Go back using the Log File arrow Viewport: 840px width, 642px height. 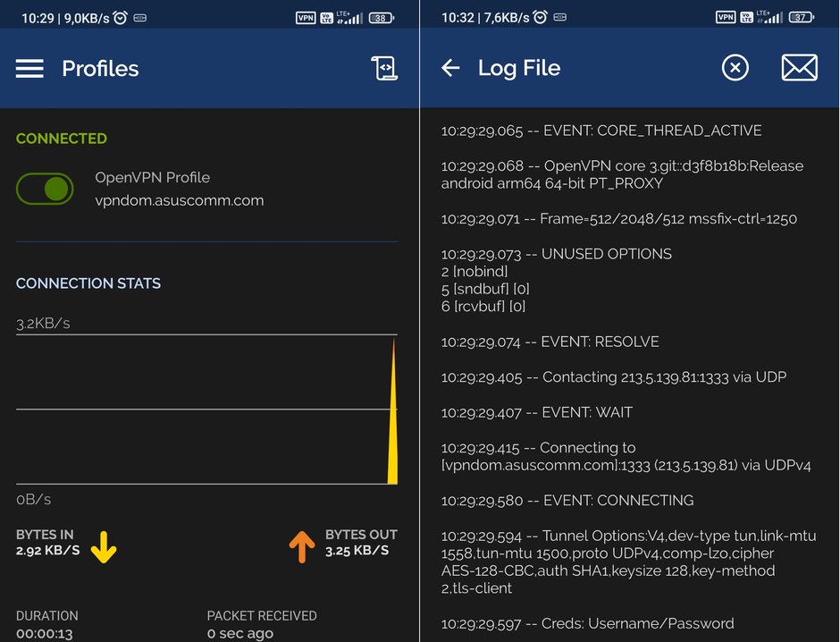(x=450, y=68)
